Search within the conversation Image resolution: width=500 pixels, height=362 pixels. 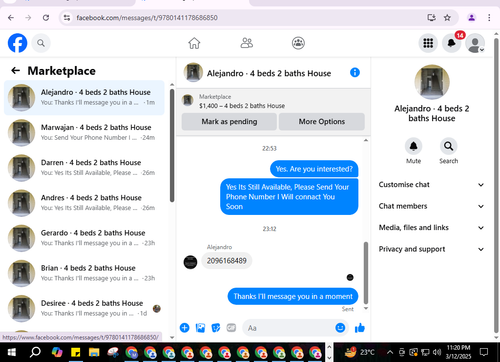[448, 146]
